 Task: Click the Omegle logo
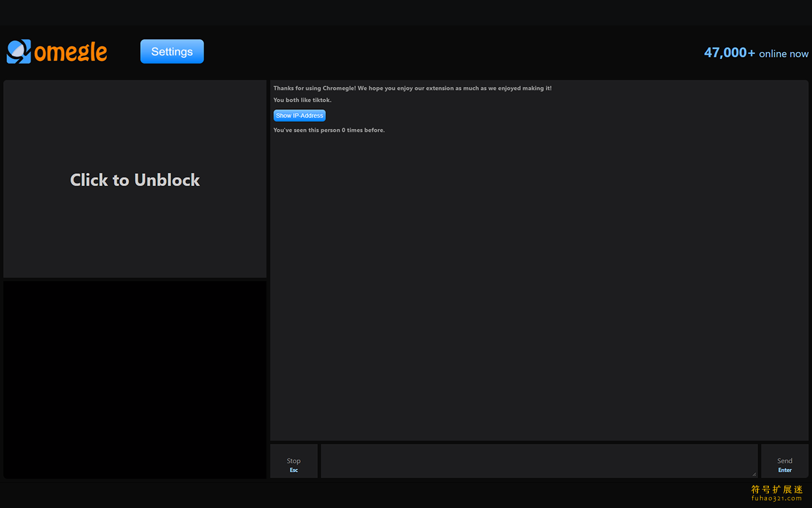pos(57,51)
